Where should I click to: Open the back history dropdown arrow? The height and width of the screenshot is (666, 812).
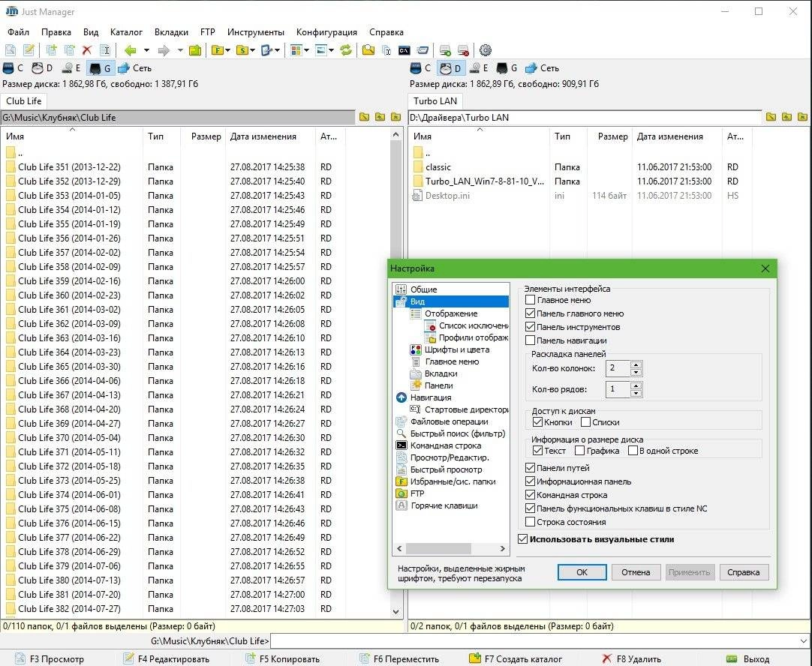[146, 50]
